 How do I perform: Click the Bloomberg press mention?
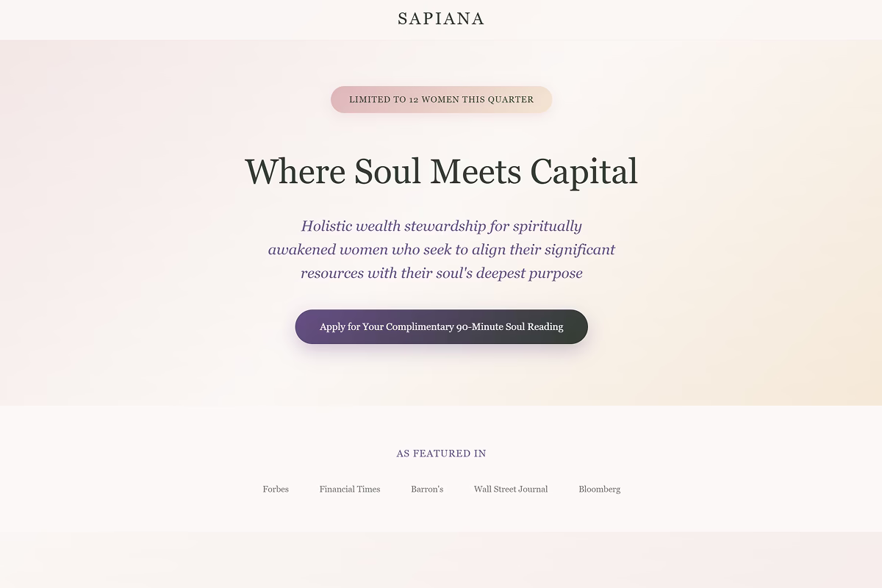pos(599,489)
